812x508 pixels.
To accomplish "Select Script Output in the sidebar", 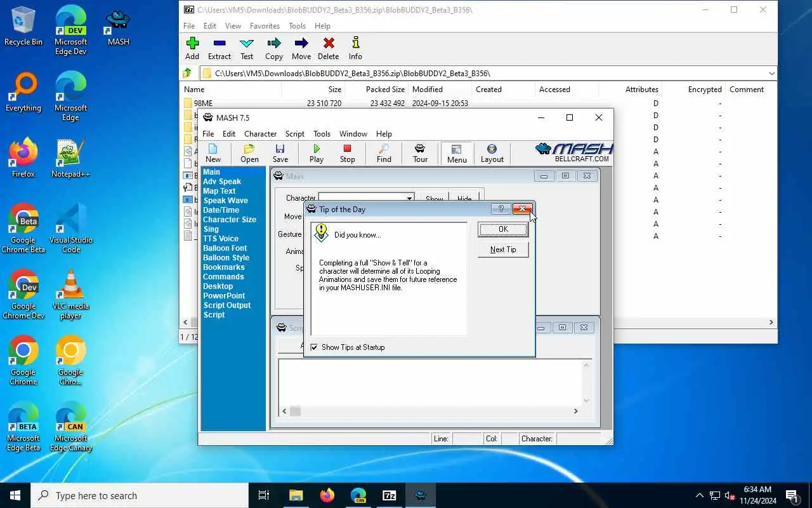I will coord(226,305).
